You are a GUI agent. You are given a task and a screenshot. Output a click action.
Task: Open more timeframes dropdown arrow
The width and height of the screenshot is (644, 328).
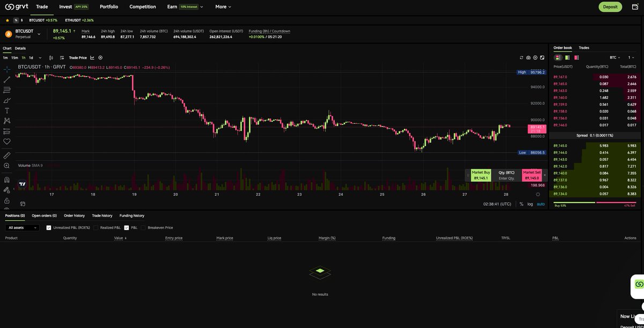tap(40, 57)
